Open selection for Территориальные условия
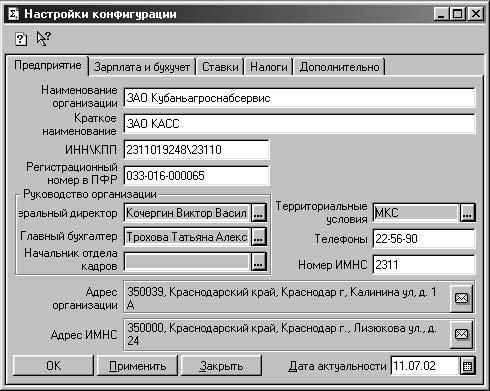This screenshot has width=490, height=391. 467,213
